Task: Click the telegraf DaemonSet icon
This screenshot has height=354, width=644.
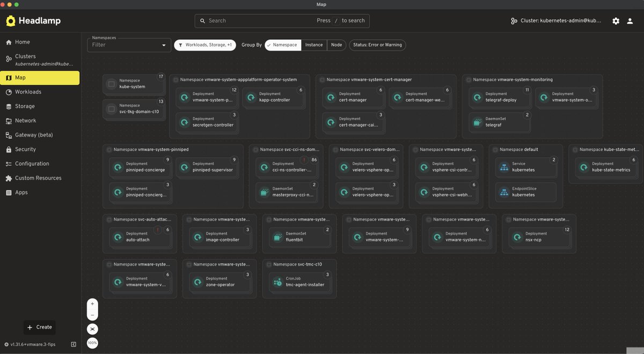Action: pos(477,122)
